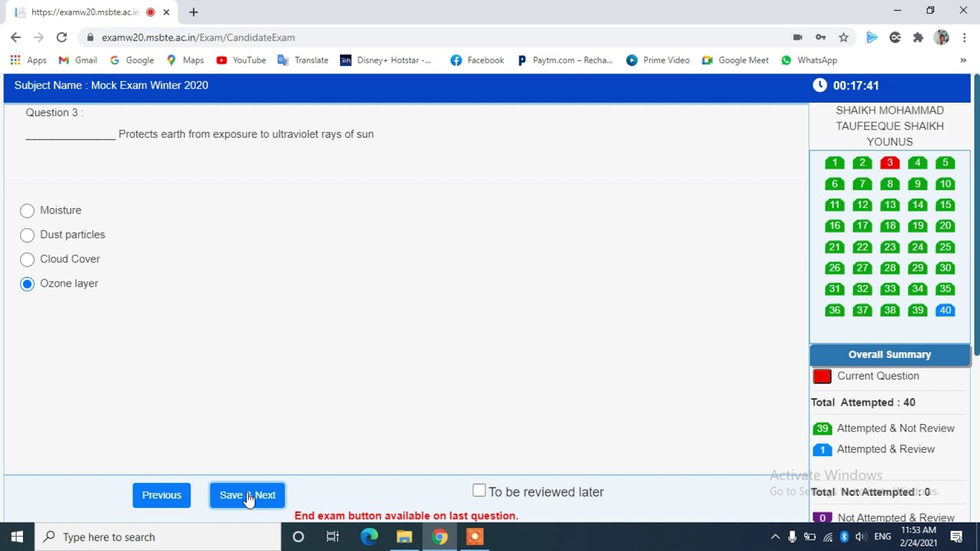Open the blue reviewed question 40
This screenshot has height=551, width=980.
pos(945,310)
